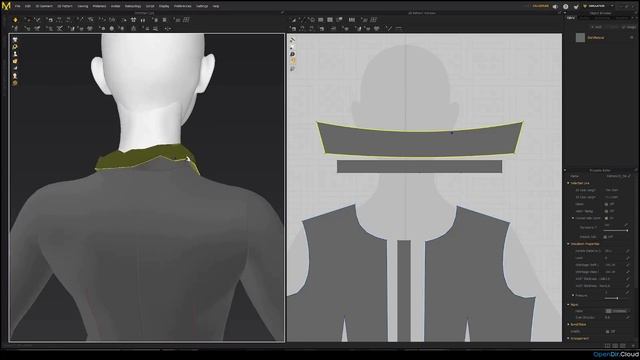Viewport: 640px width, 360px height.
Task: Select the rectangular collar band pattern in 2D window
Action: (x=419, y=166)
